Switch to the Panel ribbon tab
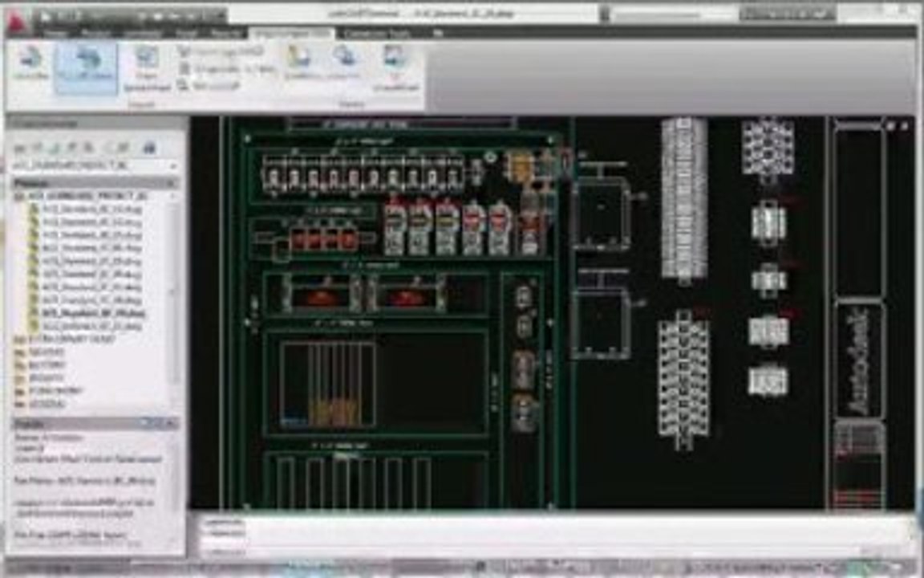The image size is (924, 578). click(x=186, y=34)
